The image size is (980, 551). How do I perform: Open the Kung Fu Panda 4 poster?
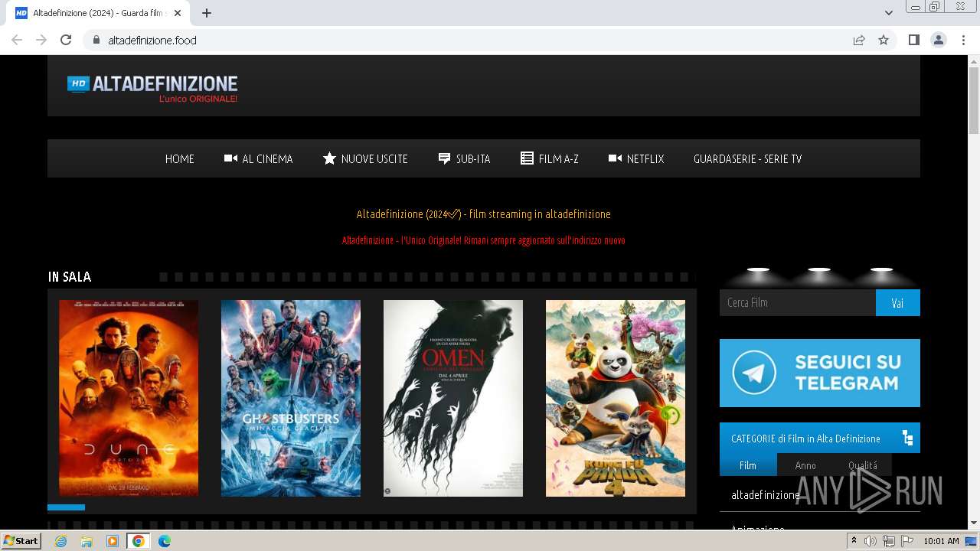coord(616,398)
